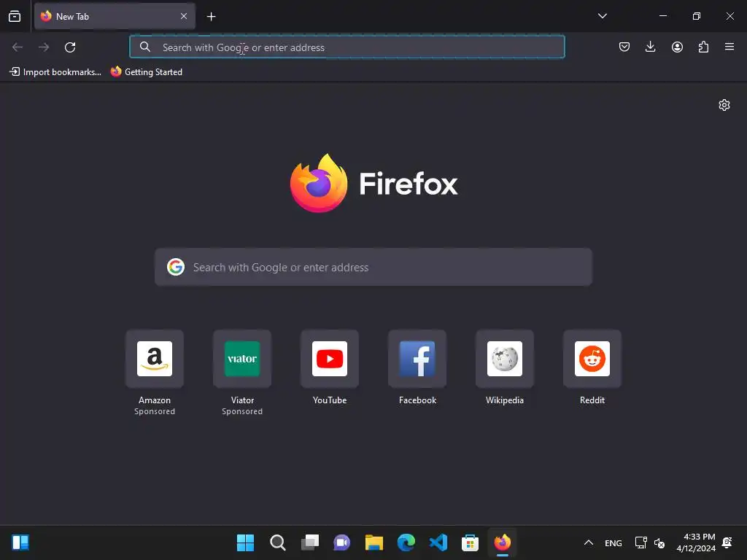
Task: Open the Downloads panel
Action: [x=650, y=47]
